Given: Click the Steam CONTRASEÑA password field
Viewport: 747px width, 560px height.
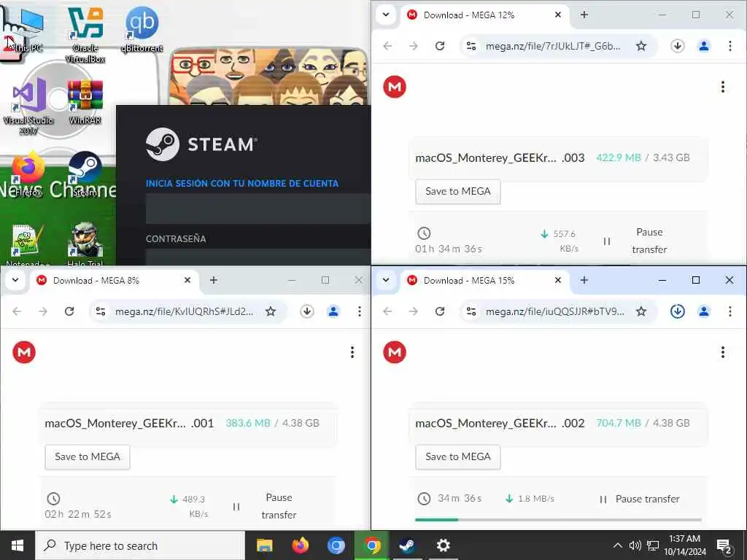Looking at the screenshot, I should point(258,257).
